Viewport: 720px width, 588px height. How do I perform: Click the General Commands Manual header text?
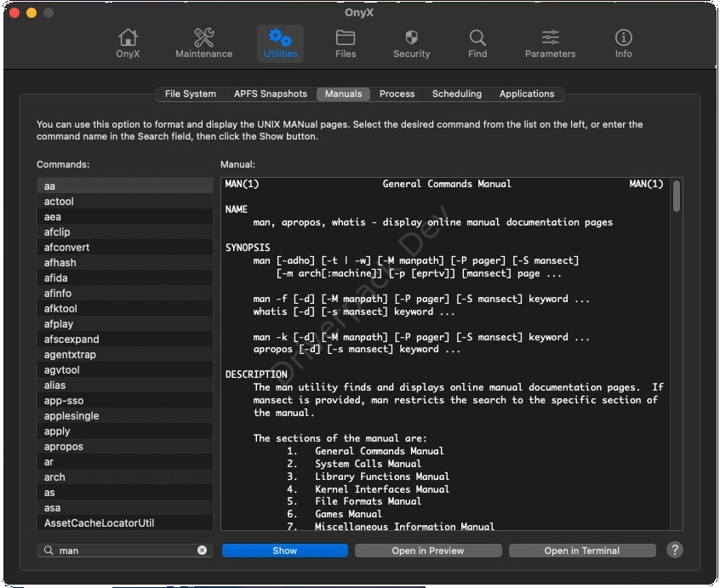click(447, 184)
